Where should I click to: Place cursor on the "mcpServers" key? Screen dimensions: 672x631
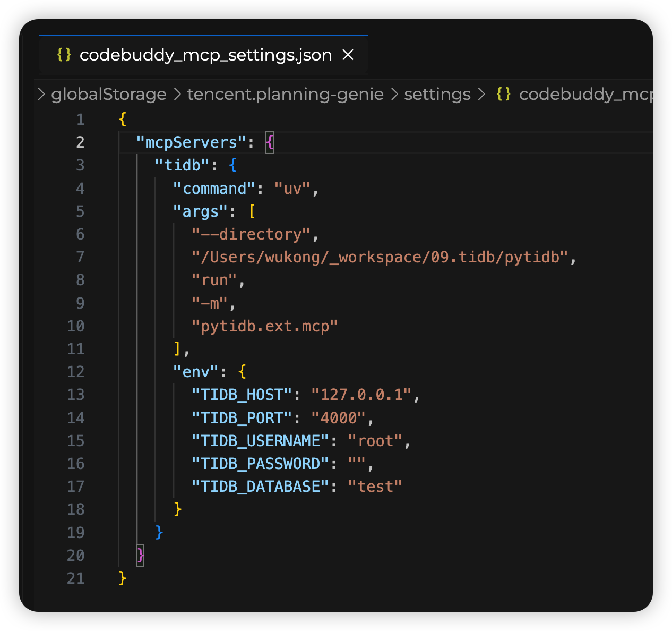(191, 142)
